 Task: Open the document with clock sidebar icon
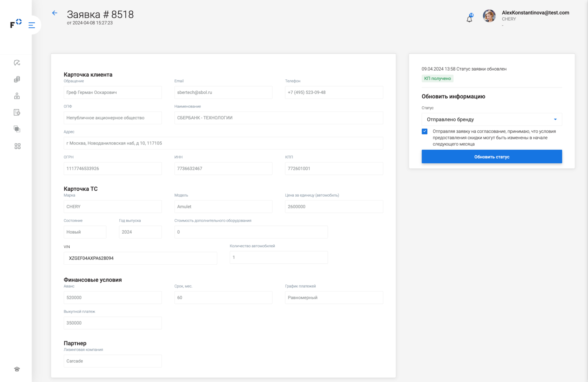(x=17, y=112)
